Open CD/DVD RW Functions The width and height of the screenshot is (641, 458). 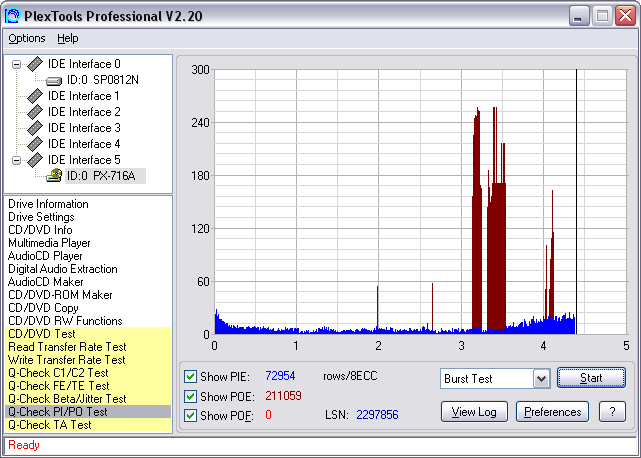(x=65, y=321)
